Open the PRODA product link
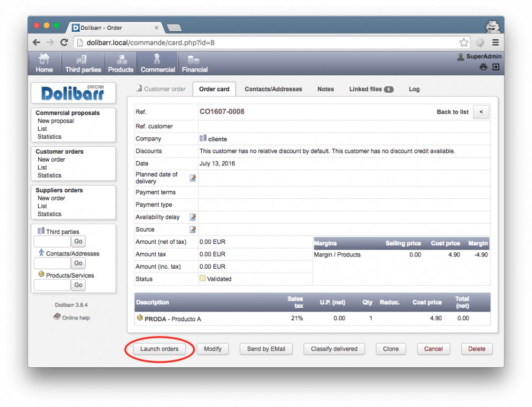The image size is (532, 407). 156,319
